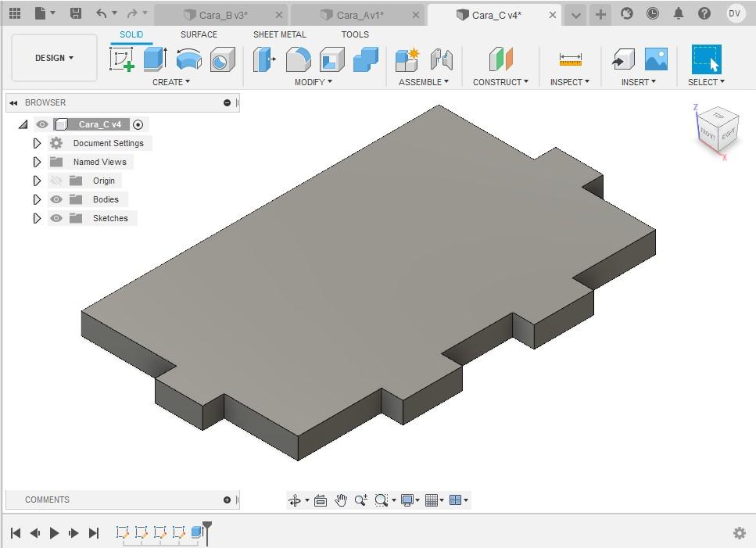Image resolution: width=756 pixels, height=548 pixels.
Task: Select the Combine tool
Action: 366,59
